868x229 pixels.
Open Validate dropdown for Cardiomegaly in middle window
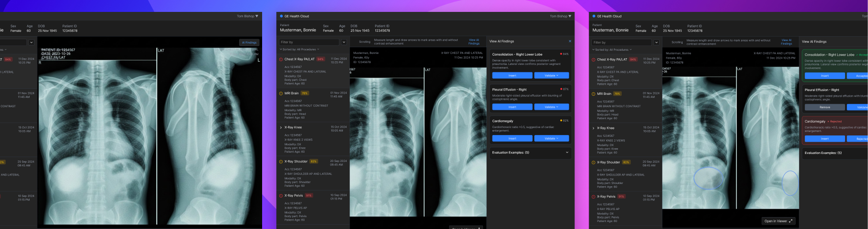pos(551,139)
